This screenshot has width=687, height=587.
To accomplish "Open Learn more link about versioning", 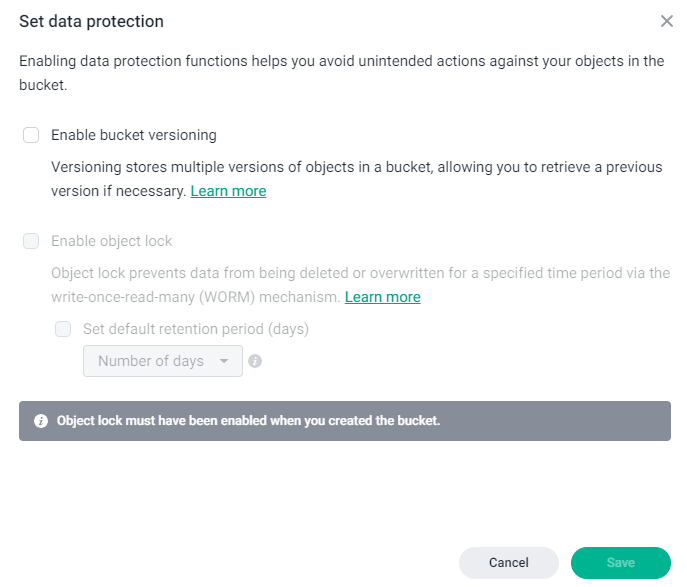I will point(228,191).
